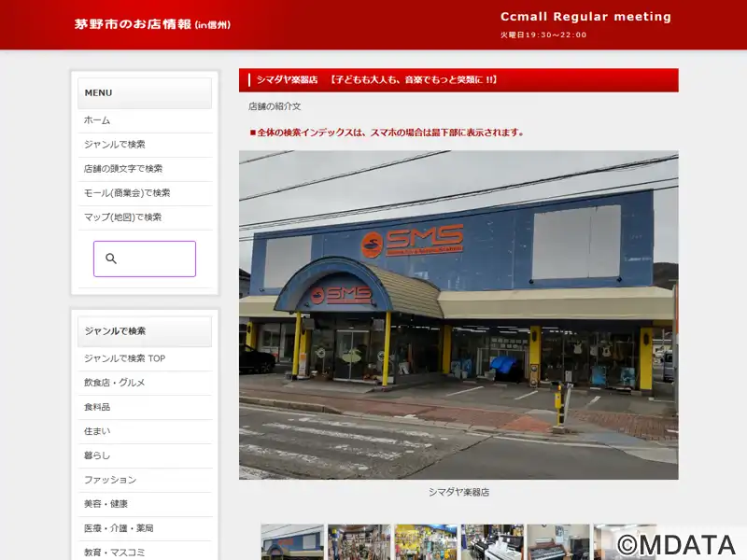Click the 火曜日19:30～22:00 schedule text
Viewport: 747px width, 560px height.
543,35
